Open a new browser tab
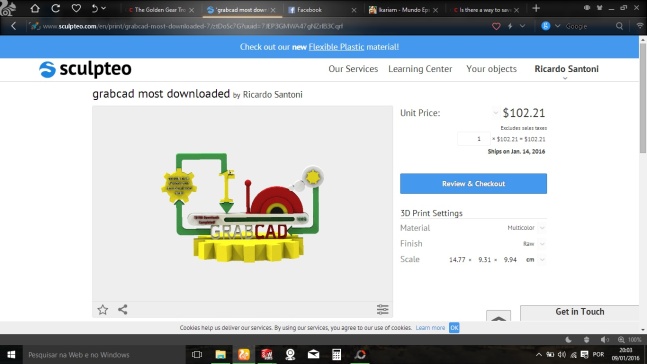647x364 pixels. (536, 8)
